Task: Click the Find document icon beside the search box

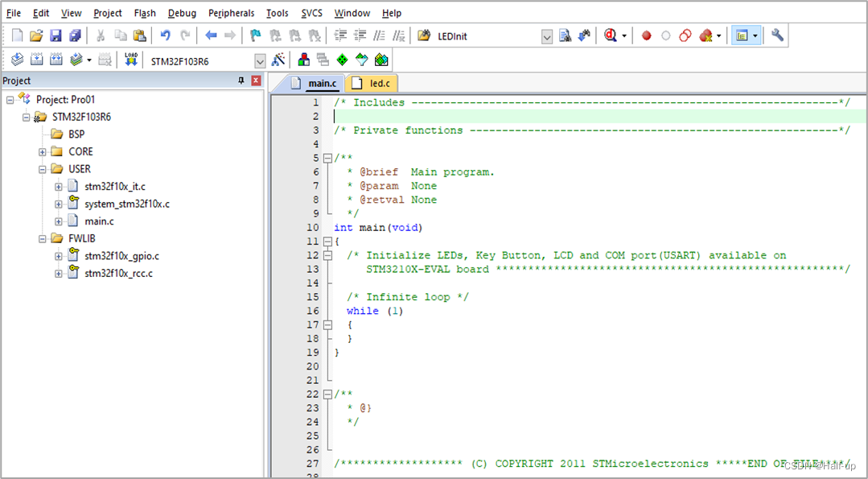Action: point(566,36)
